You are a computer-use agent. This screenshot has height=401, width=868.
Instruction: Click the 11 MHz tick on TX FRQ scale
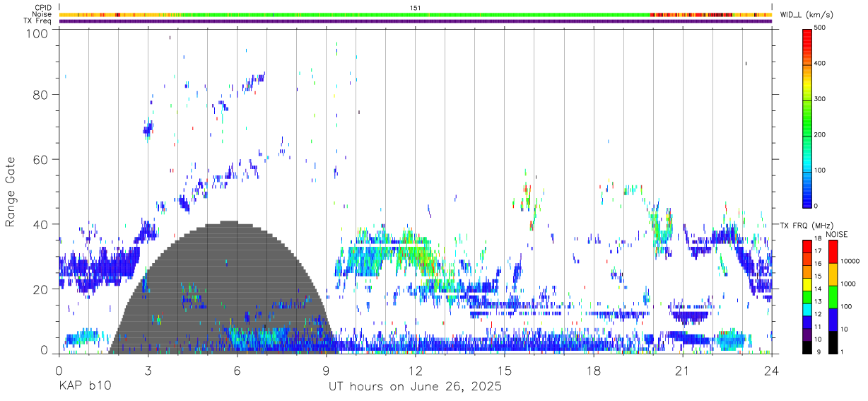point(817,326)
